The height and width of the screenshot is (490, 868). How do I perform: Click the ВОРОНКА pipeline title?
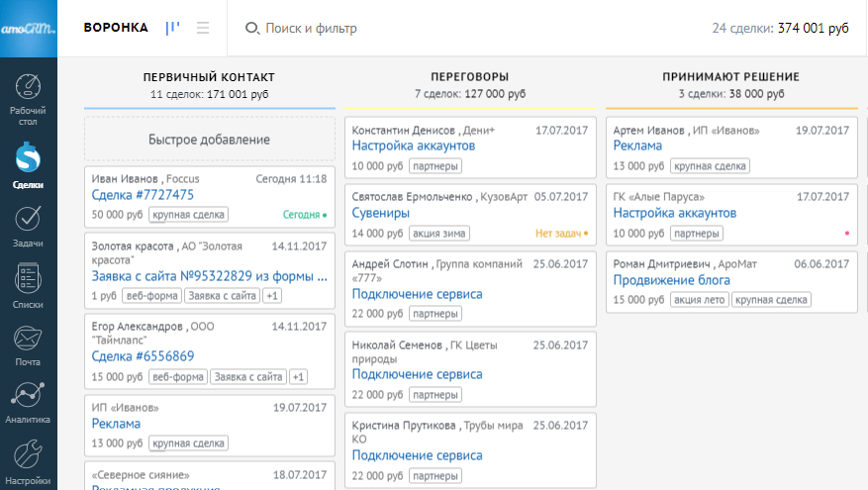point(116,28)
